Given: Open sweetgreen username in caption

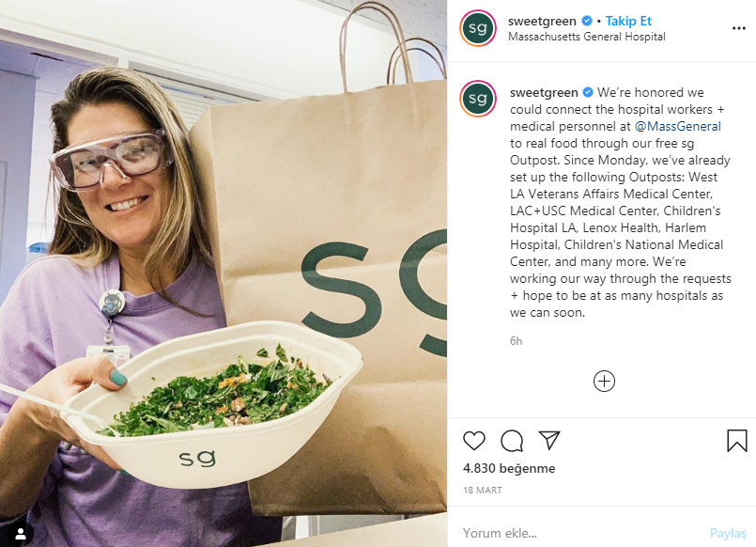Looking at the screenshot, I should [544, 93].
